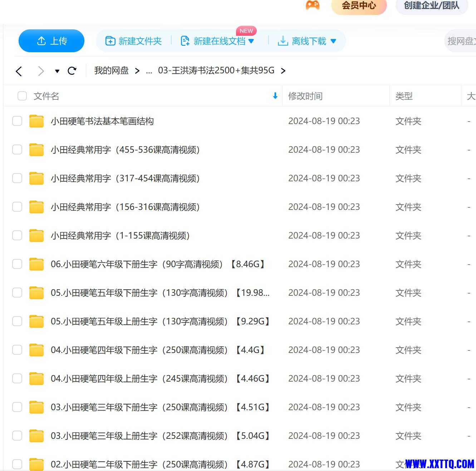Select checkbox for 455-536课 folder
476x471 pixels.
[x=17, y=149]
